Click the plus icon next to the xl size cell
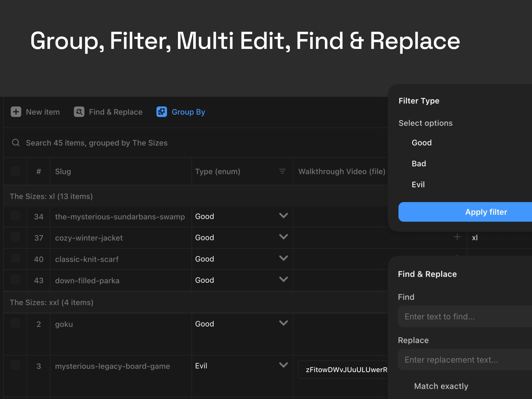532x399 pixels. pyautogui.click(x=457, y=237)
